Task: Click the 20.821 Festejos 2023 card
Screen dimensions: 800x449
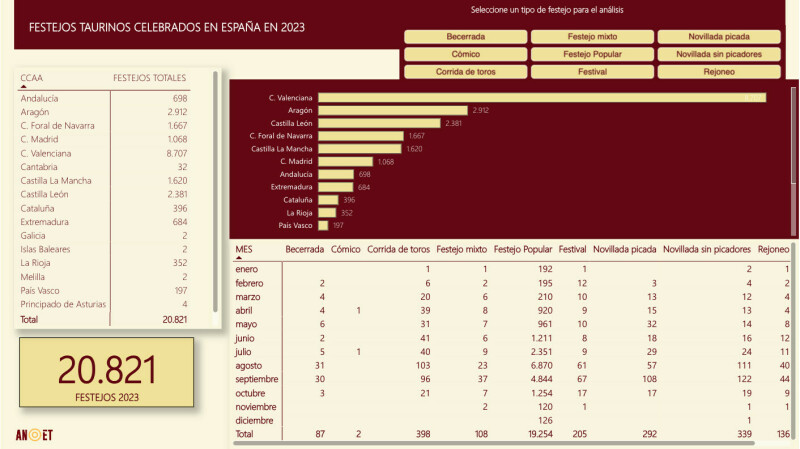Action: point(107,373)
